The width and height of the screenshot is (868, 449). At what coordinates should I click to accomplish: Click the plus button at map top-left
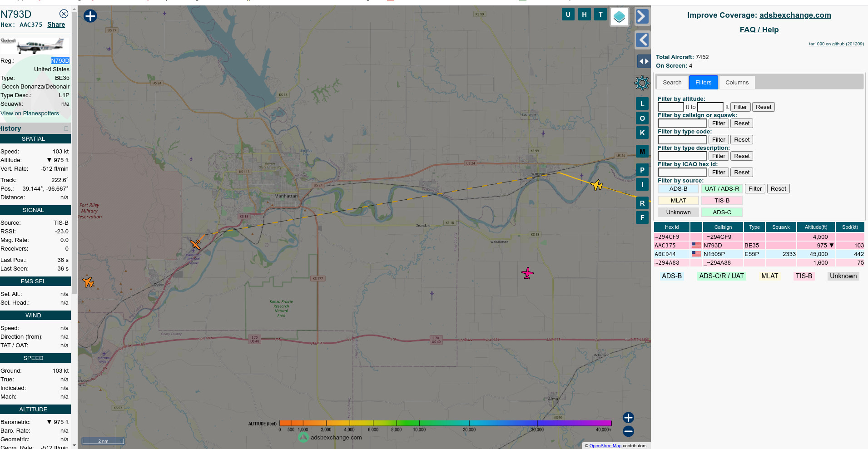click(x=90, y=16)
